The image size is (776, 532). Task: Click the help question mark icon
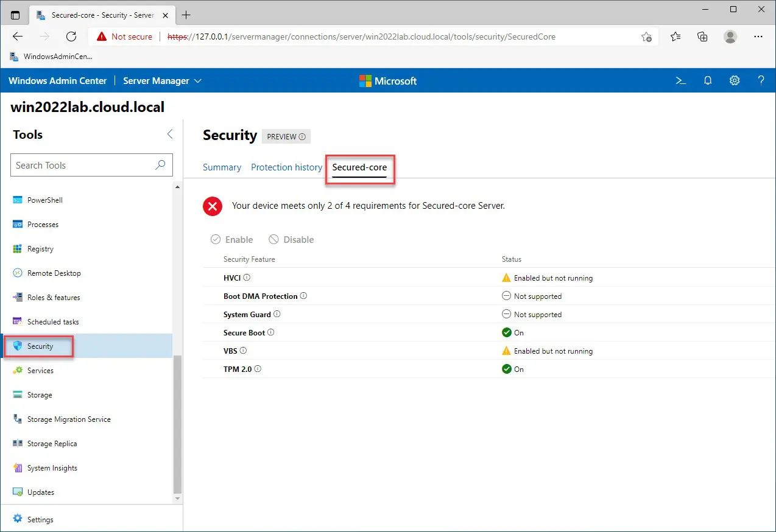click(761, 81)
